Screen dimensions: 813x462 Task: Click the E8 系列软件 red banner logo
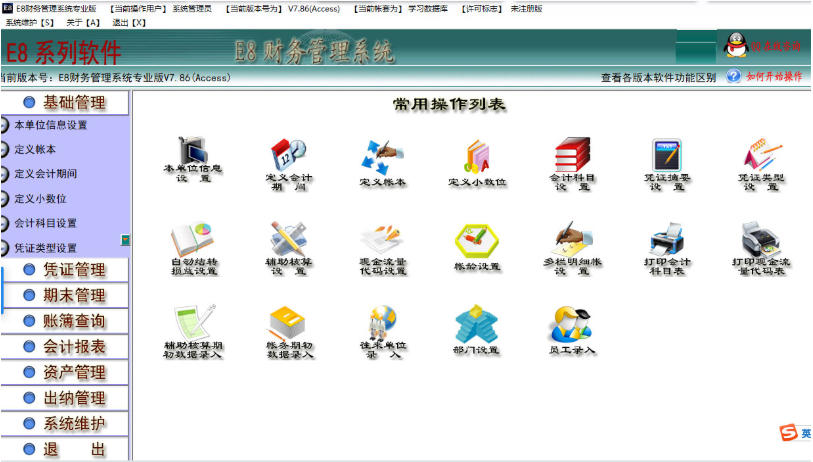coord(63,52)
